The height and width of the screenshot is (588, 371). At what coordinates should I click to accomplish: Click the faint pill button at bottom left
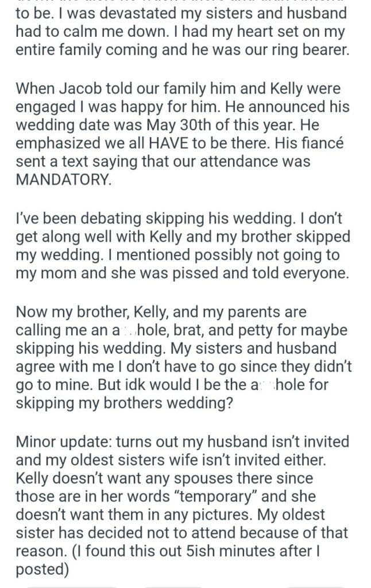coord(72,586)
